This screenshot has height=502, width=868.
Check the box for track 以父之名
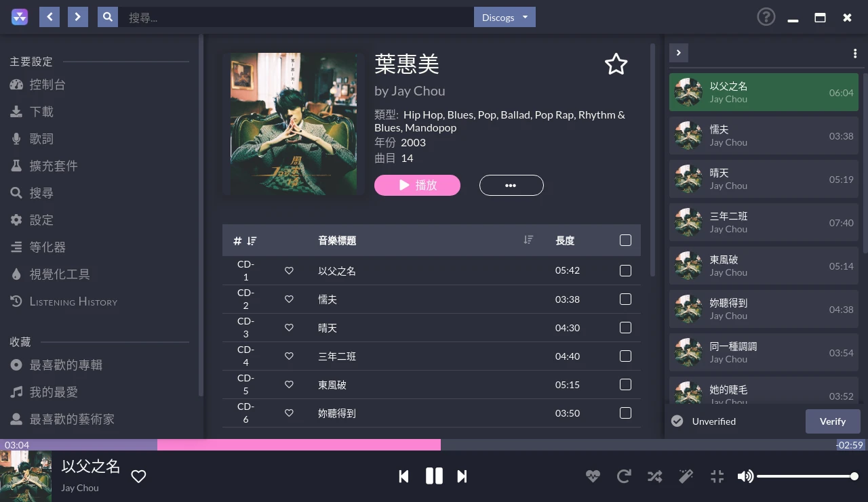625,270
